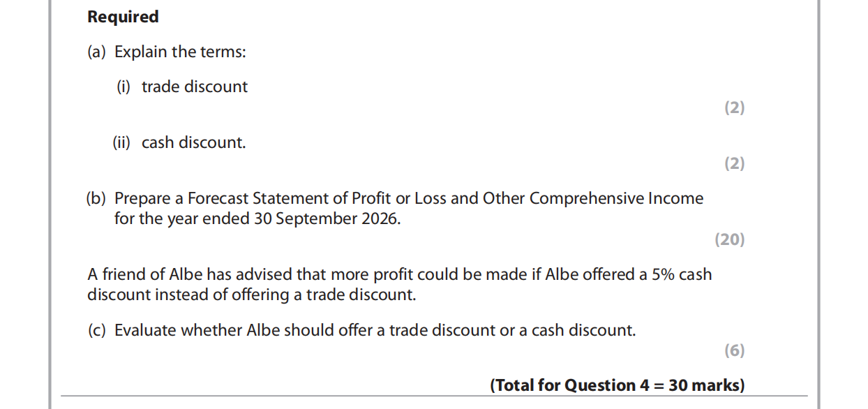Click the "5% cash" text
The width and height of the screenshot is (868, 409).
[x=682, y=274]
